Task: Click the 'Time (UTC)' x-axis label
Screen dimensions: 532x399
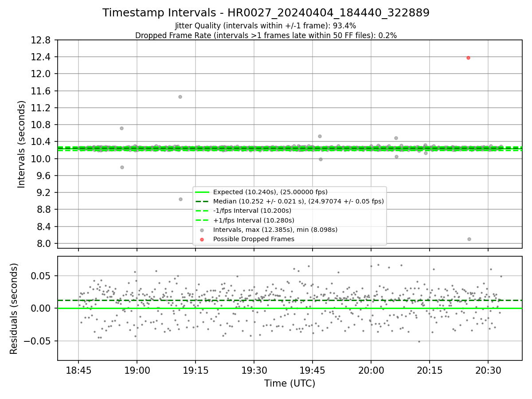Action: [290, 383]
